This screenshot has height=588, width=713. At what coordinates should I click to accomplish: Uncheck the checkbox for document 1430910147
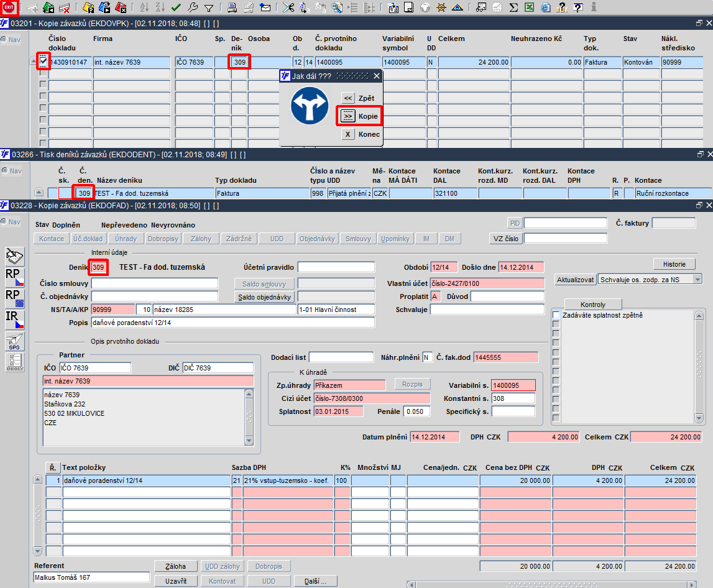[x=43, y=60]
